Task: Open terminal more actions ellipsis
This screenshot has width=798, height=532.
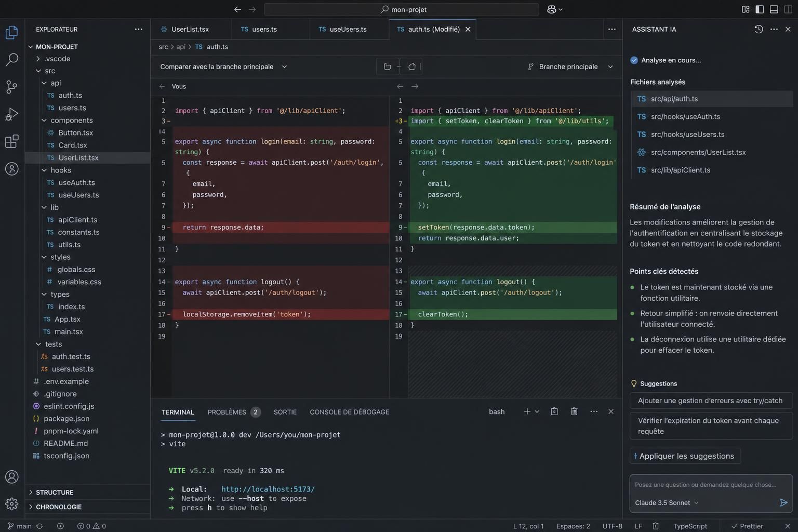Action: click(594, 411)
